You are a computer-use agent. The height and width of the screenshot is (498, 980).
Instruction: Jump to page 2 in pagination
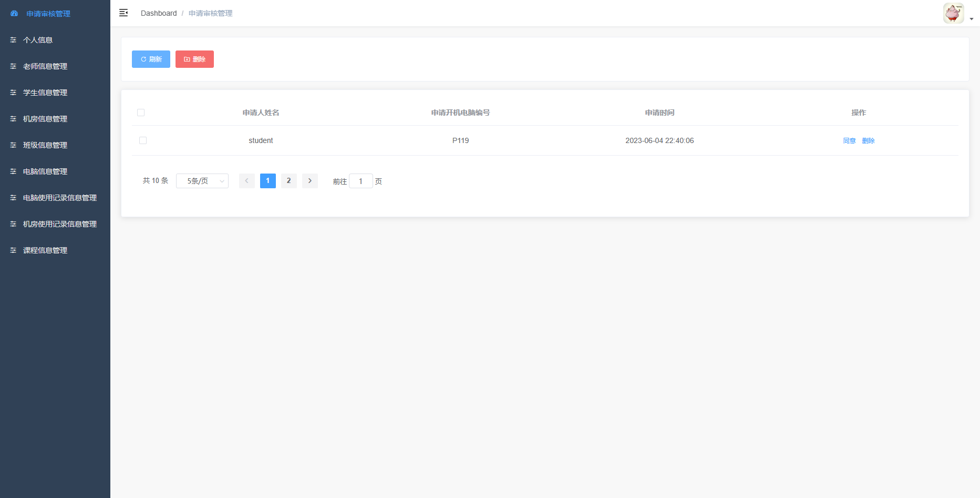(288, 181)
